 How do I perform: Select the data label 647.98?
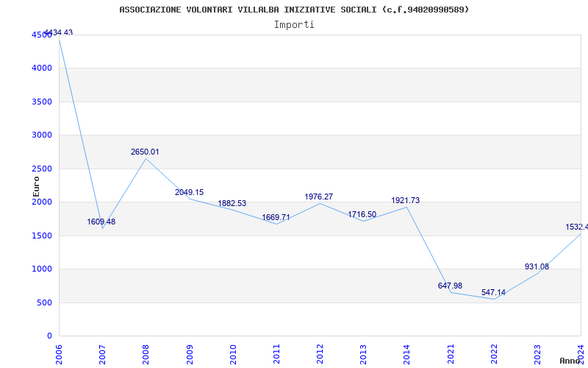tap(450, 286)
